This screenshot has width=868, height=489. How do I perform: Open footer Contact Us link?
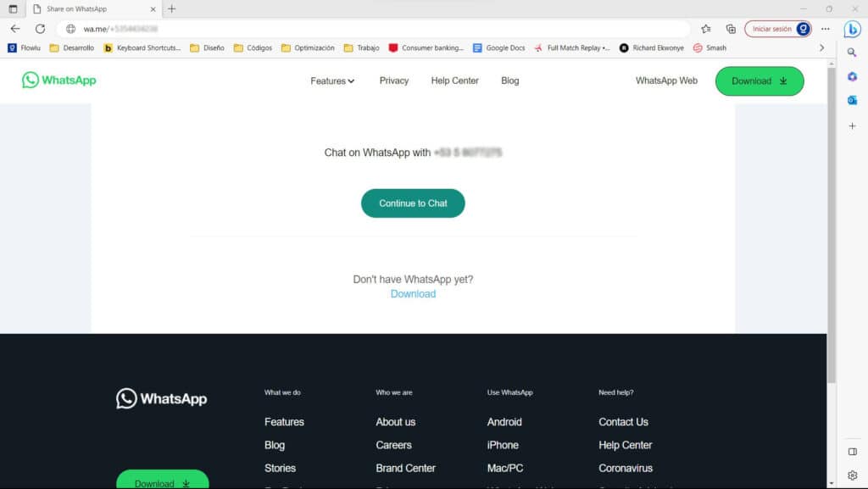point(623,421)
